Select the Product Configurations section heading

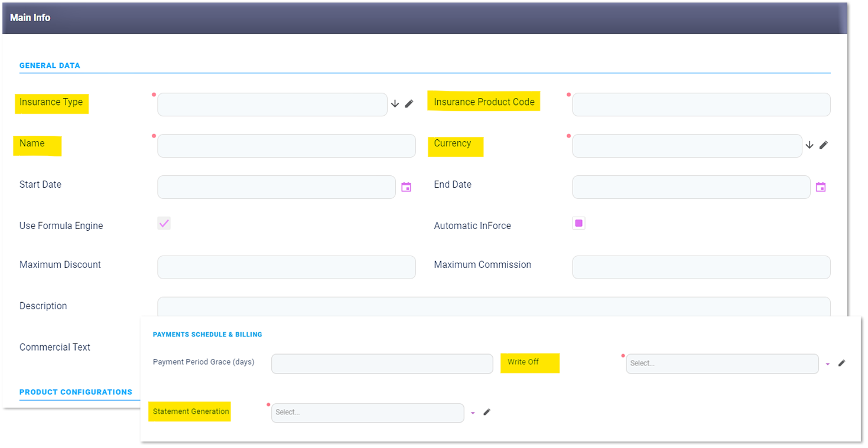click(76, 392)
